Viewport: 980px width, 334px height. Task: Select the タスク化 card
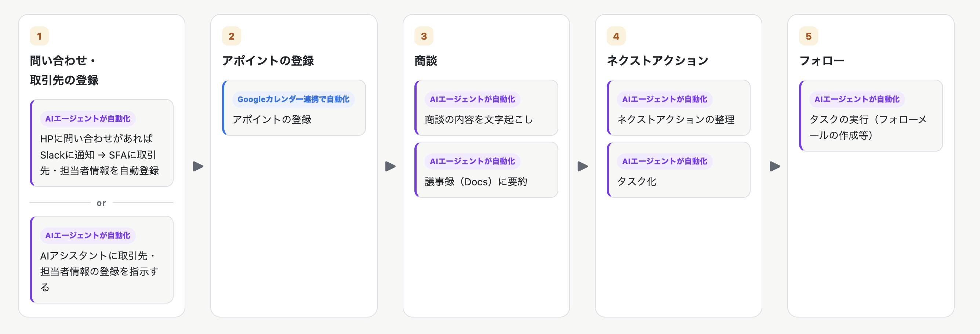click(x=678, y=170)
